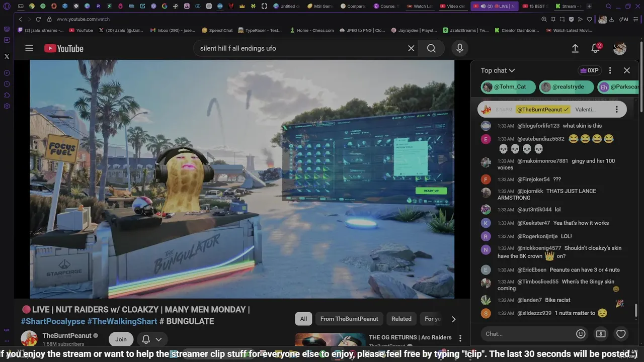
Task: Click @landen7 chat username
Action: click(x=529, y=300)
